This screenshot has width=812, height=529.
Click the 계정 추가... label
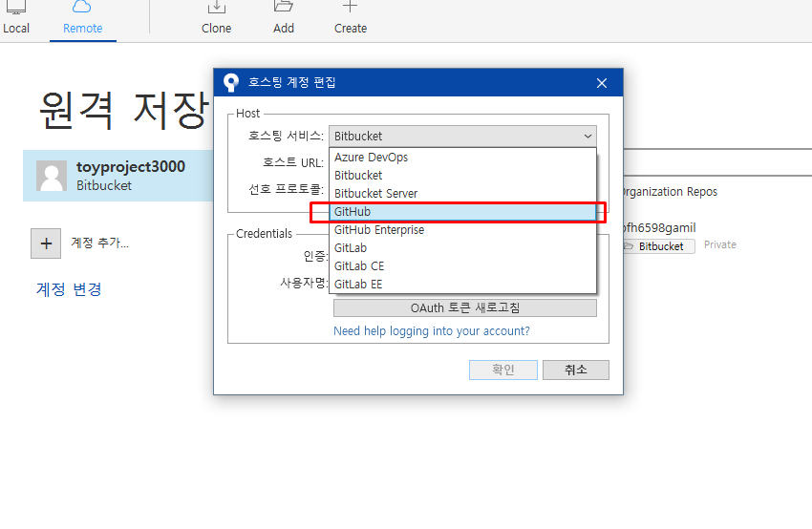tap(100, 243)
